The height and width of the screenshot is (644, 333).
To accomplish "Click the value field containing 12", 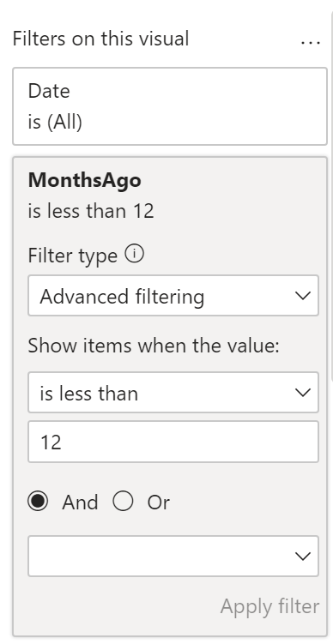I will pyautogui.click(x=173, y=442).
